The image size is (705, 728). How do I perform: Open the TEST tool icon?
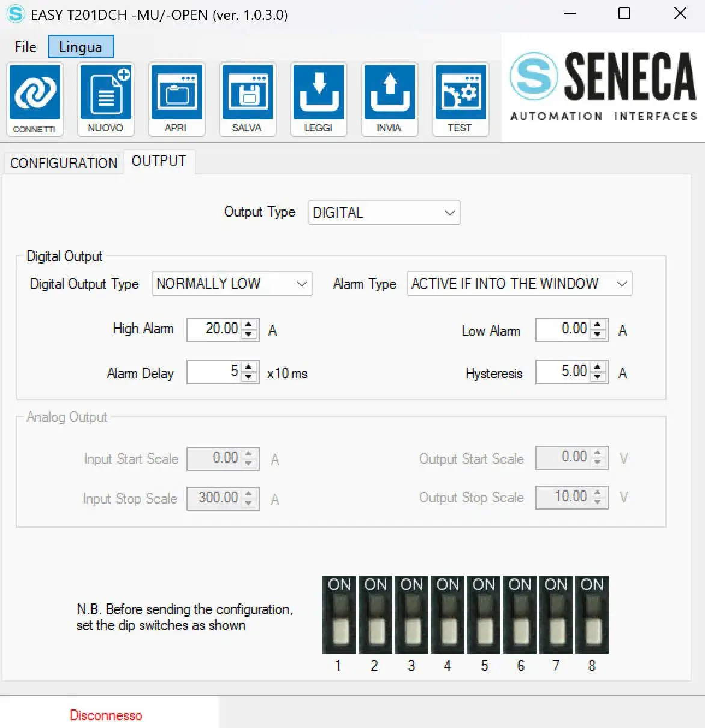pyautogui.click(x=461, y=99)
